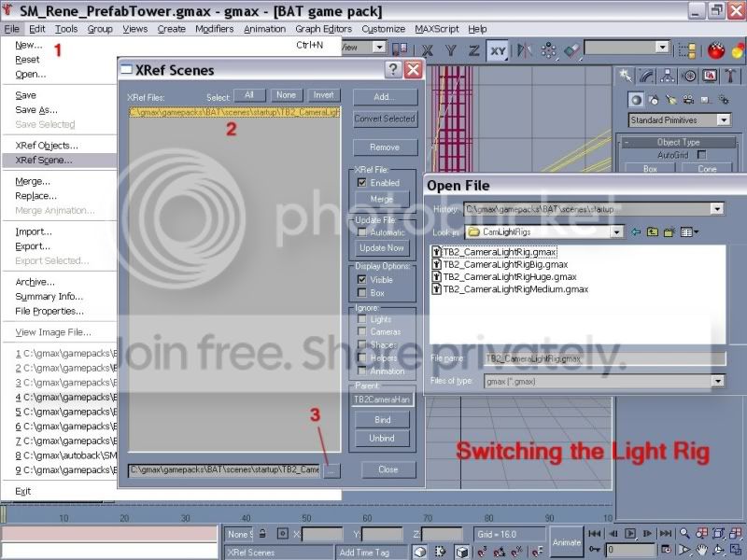Click the File name input field

coord(605,358)
